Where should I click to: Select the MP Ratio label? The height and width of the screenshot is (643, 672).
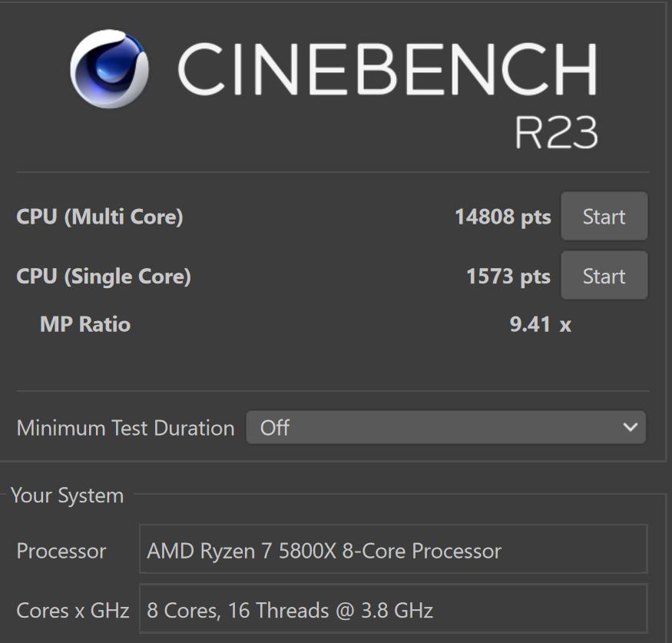click(x=84, y=324)
